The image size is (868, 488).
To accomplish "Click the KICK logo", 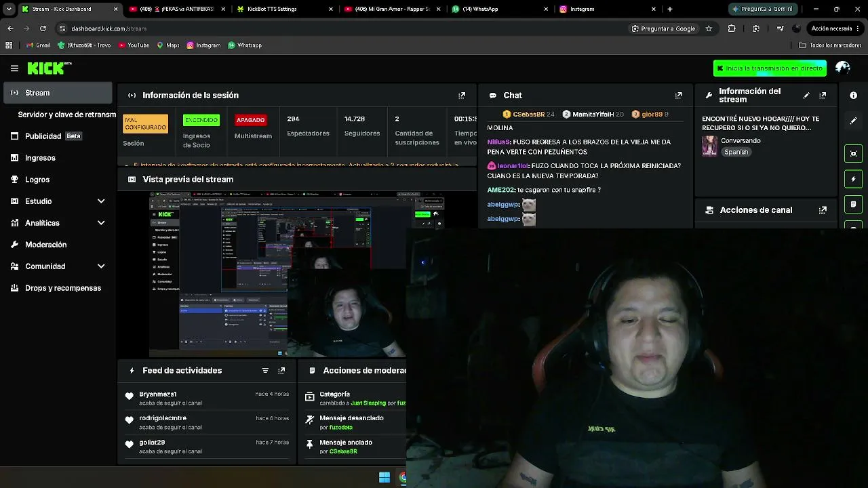I will [49, 68].
